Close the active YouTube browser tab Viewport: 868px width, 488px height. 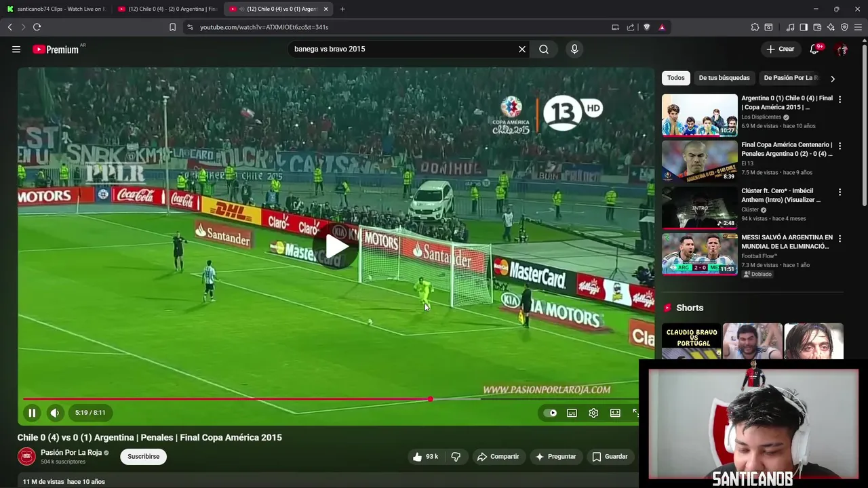(x=326, y=9)
